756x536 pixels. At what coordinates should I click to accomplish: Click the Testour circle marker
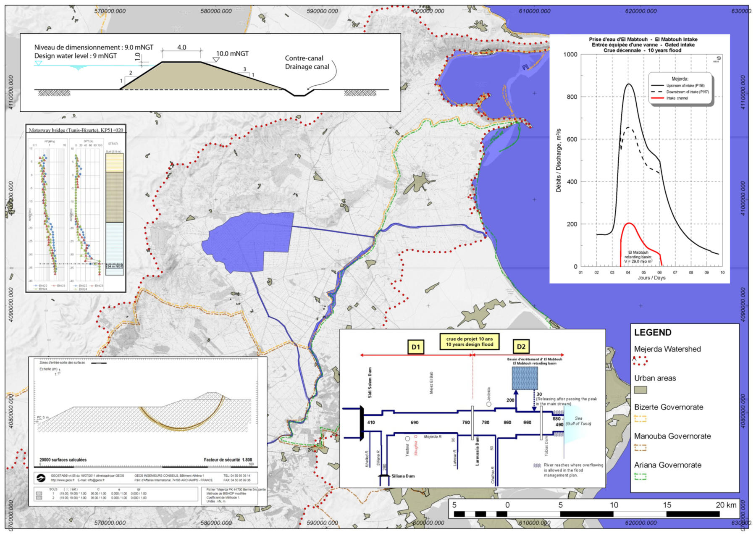407,439
